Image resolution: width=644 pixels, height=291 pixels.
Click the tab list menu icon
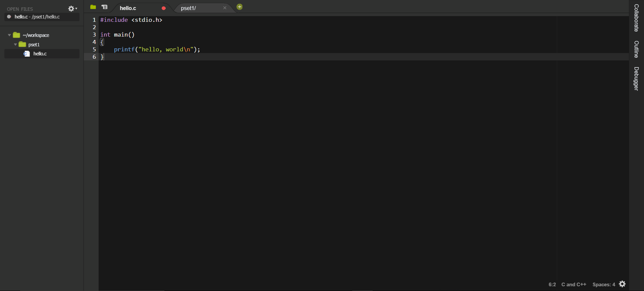pos(105,7)
